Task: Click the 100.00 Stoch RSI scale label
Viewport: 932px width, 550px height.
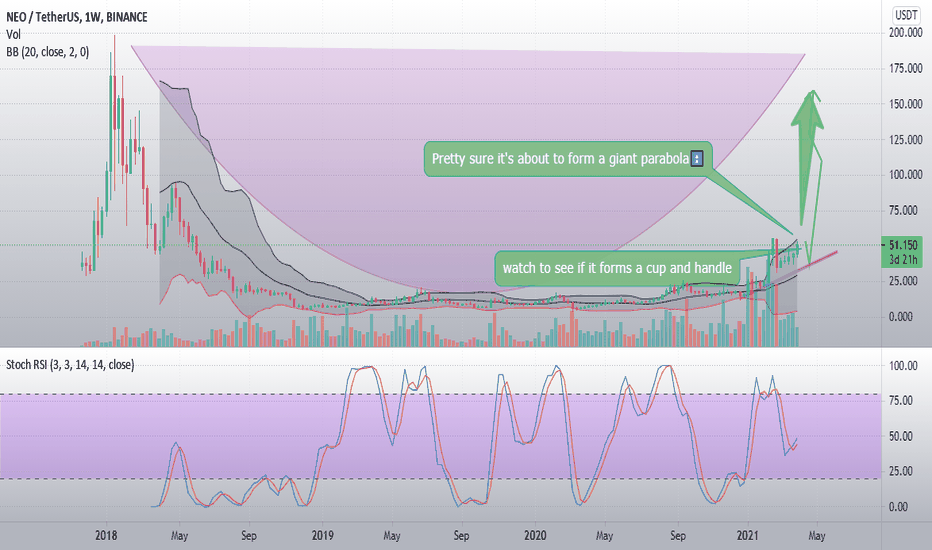Action: tap(903, 366)
